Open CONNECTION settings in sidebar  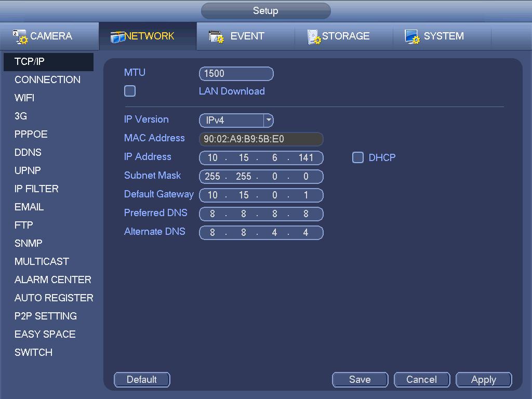click(x=47, y=79)
